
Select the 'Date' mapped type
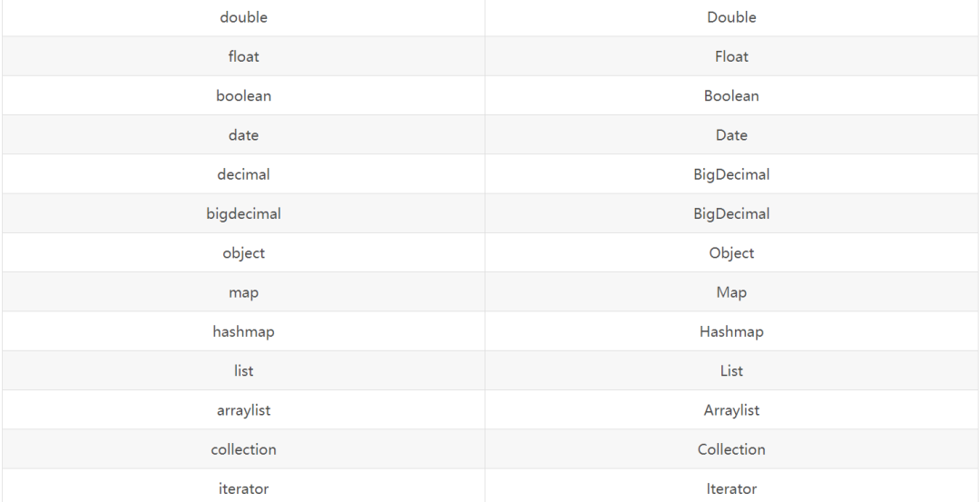coord(731,135)
